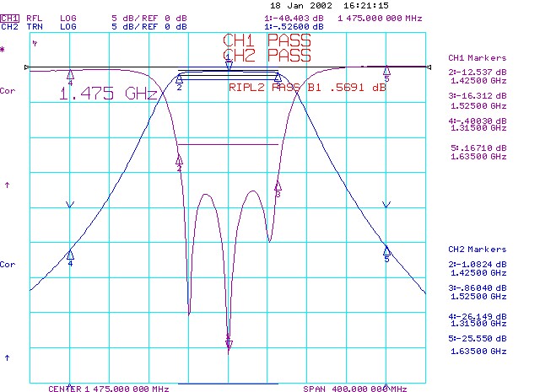The width and height of the screenshot is (540, 392).
Task: Open the CH1 Markers list heading
Action: click(475, 58)
